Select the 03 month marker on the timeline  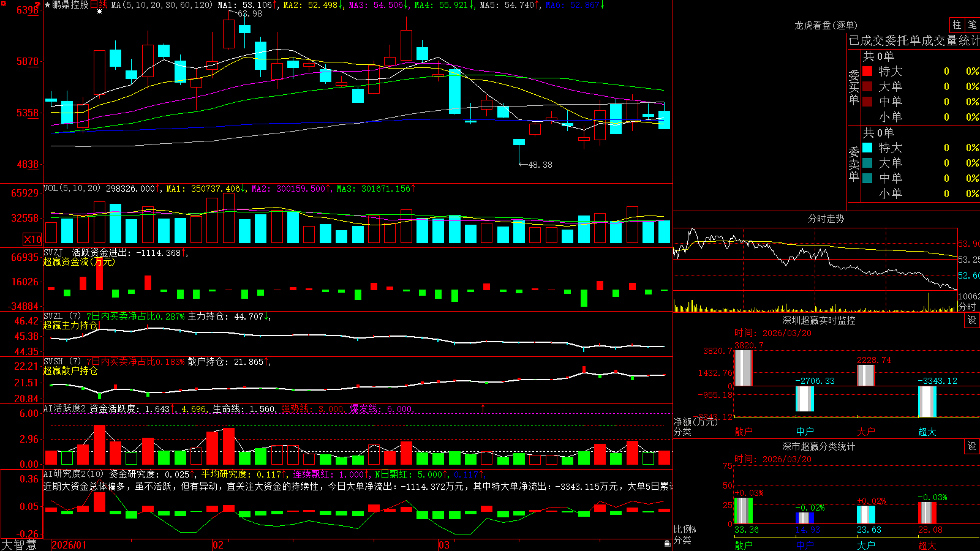[x=444, y=545]
